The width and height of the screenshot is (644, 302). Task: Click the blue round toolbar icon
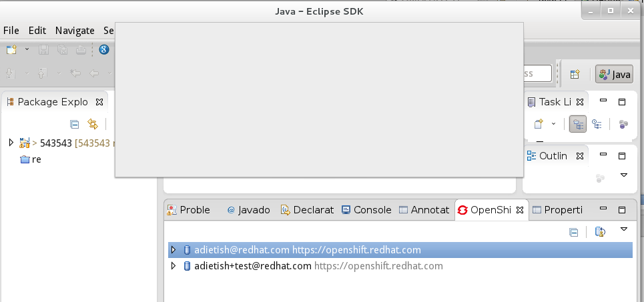pos(104,50)
